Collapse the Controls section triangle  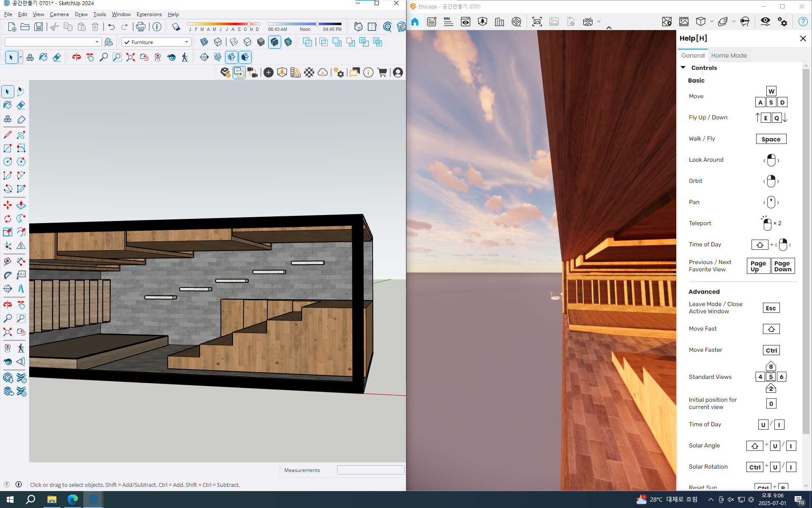[683, 68]
